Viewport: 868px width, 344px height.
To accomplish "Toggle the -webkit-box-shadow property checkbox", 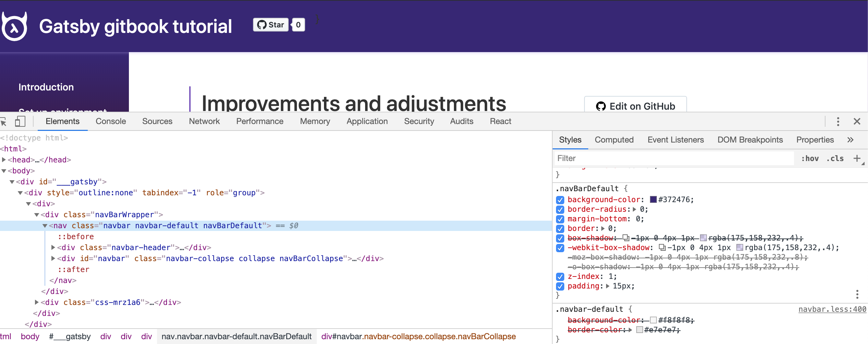I will point(560,248).
